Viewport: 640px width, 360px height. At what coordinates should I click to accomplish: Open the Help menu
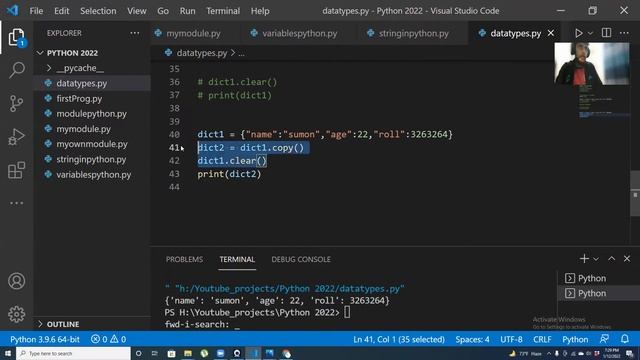click(260, 11)
